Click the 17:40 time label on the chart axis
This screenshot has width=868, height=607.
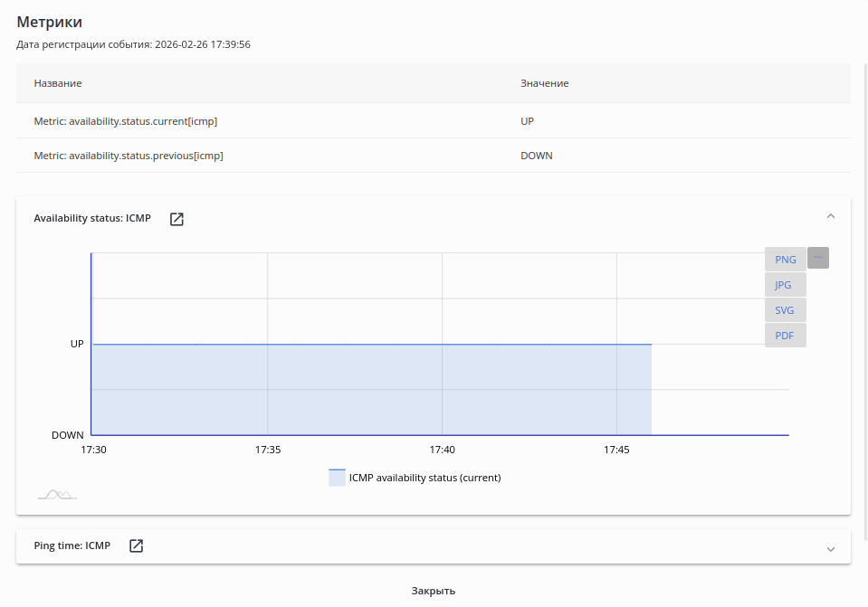tap(442, 450)
